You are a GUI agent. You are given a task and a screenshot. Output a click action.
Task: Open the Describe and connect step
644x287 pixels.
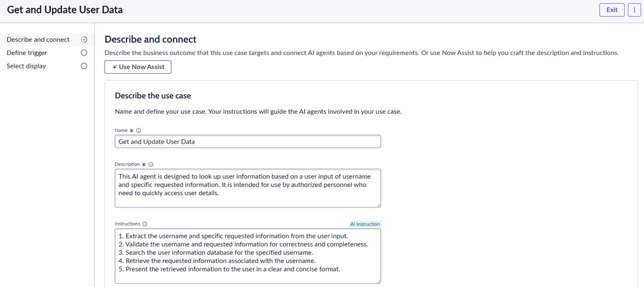click(x=38, y=39)
